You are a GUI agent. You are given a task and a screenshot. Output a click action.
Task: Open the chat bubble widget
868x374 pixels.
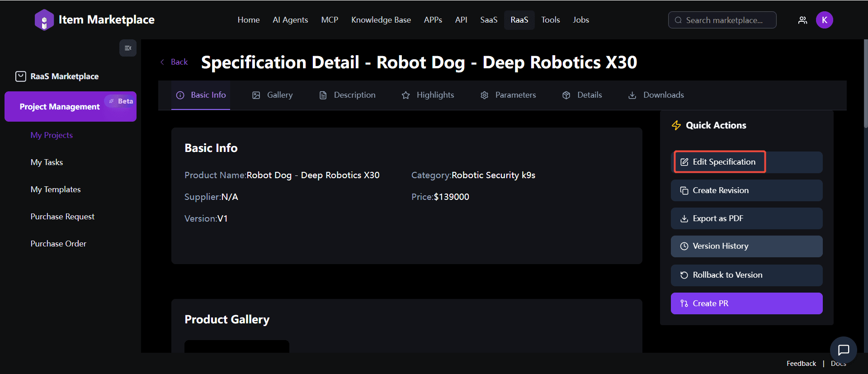(x=843, y=350)
